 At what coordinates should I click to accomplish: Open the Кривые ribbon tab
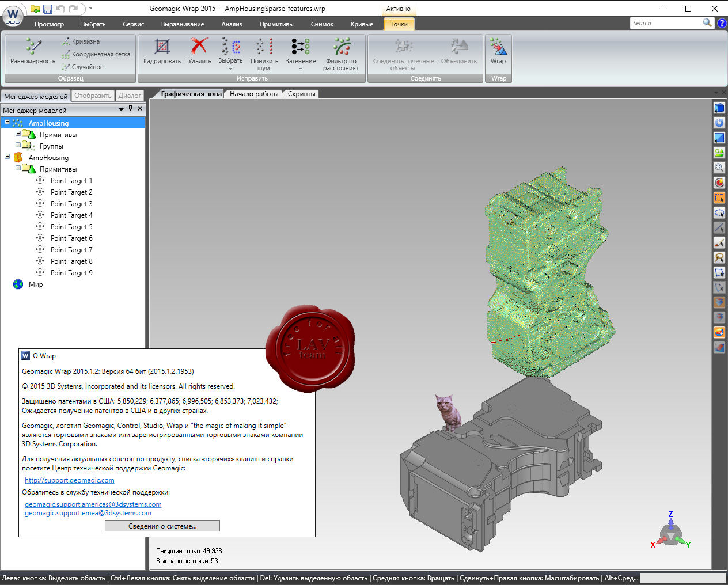click(362, 24)
